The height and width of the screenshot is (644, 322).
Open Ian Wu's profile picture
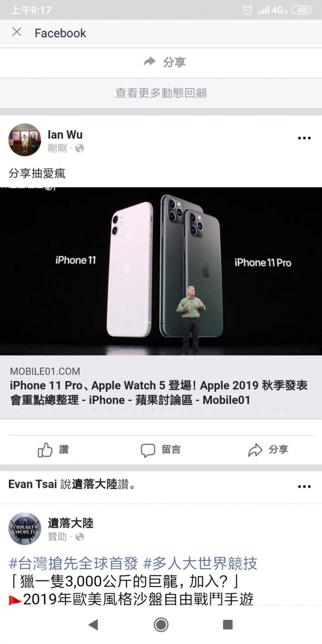point(25,140)
